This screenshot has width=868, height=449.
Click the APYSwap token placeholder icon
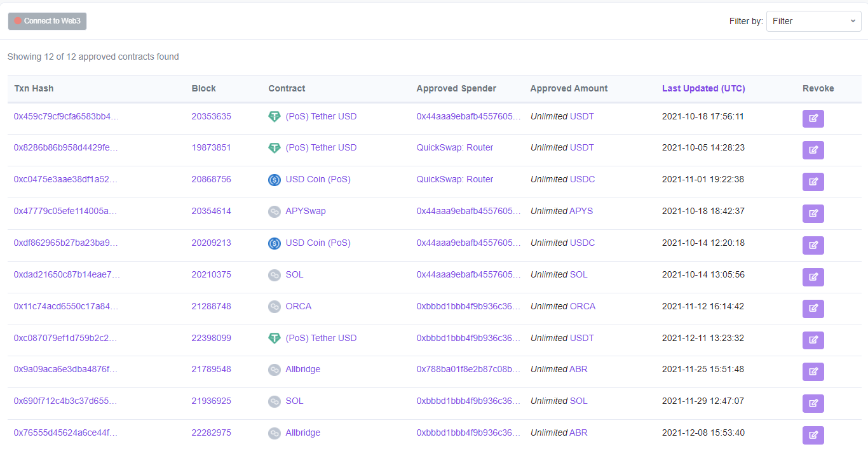pyautogui.click(x=275, y=211)
